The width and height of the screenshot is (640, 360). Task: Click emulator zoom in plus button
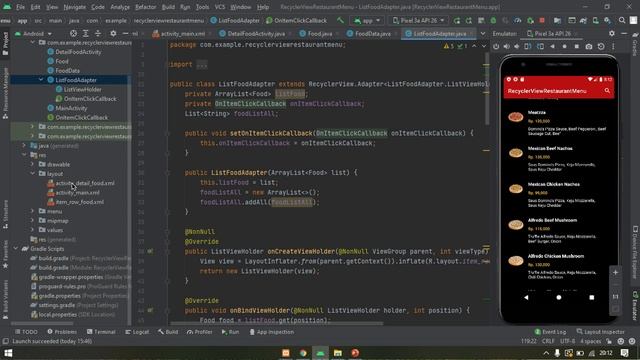tap(615, 272)
